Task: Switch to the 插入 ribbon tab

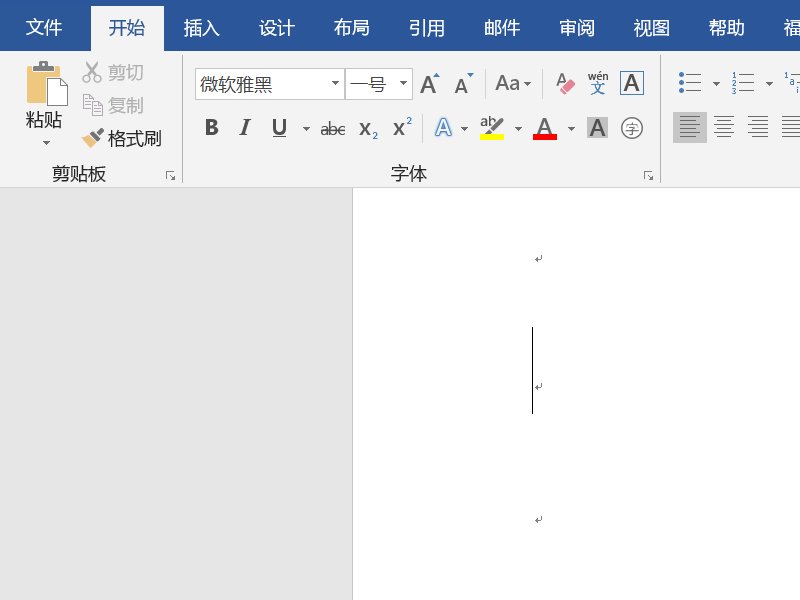Action: click(x=201, y=28)
